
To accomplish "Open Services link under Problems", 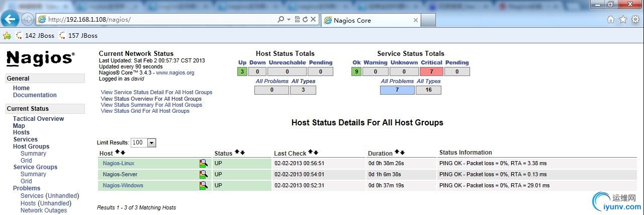I will tap(32, 196).
